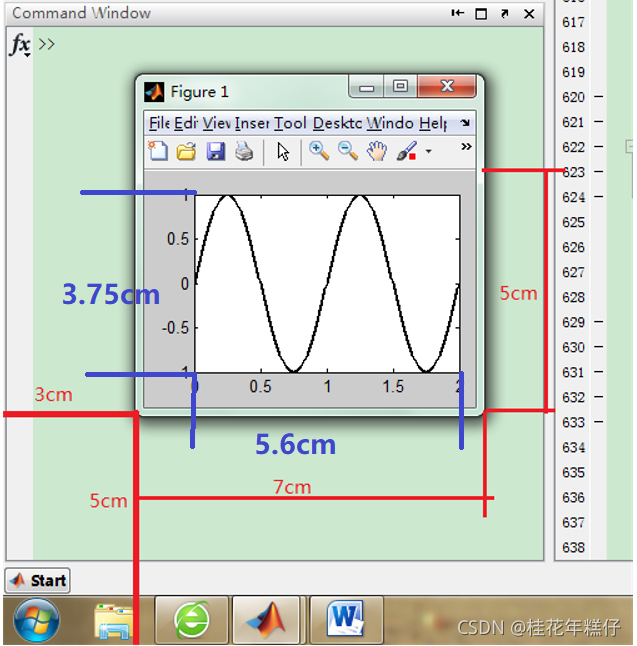Image resolution: width=637 pixels, height=646 pixels.
Task: Maximize the Command Window panel
Action: tap(481, 14)
